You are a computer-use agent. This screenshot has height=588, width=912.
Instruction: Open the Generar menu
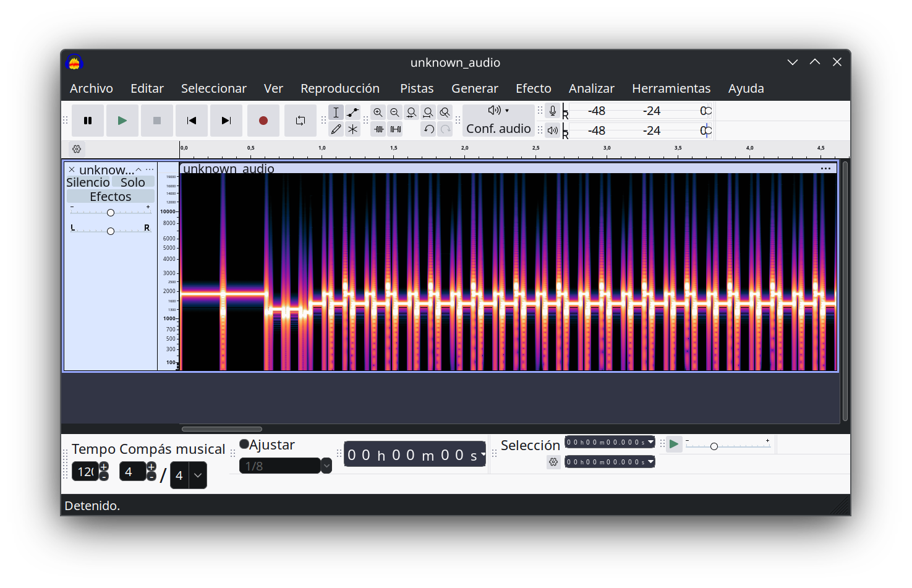(x=474, y=88)
